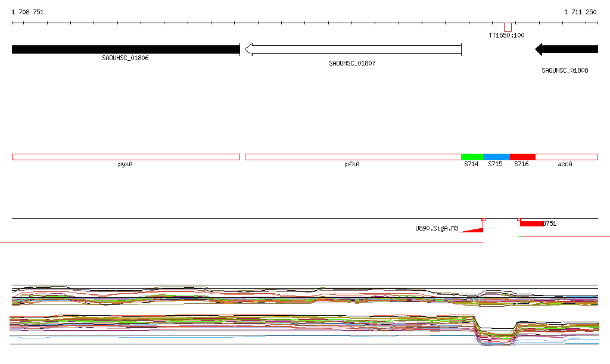The width and height of the screenshot is (610, 364).
Task: Click the green S714 segment
Action: click(x=472, y=157)
